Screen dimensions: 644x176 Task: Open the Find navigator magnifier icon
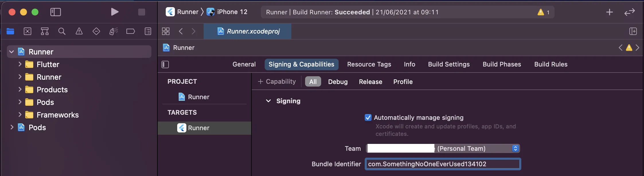point(62,31)
